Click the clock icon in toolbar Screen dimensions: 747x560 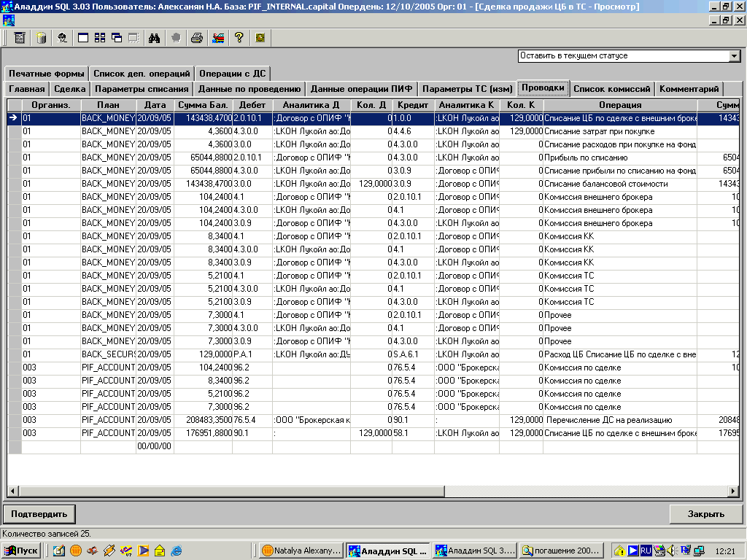(260, 38)
